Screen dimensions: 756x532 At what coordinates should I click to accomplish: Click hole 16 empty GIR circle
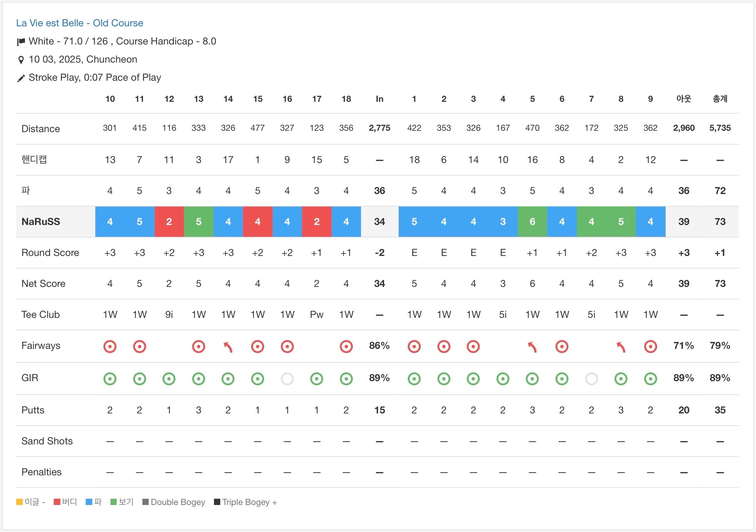click(x=287, y=379)
